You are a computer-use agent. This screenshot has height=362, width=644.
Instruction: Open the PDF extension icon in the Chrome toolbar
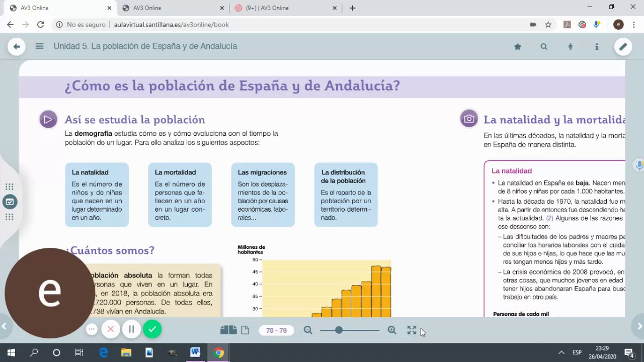(567, 25)
